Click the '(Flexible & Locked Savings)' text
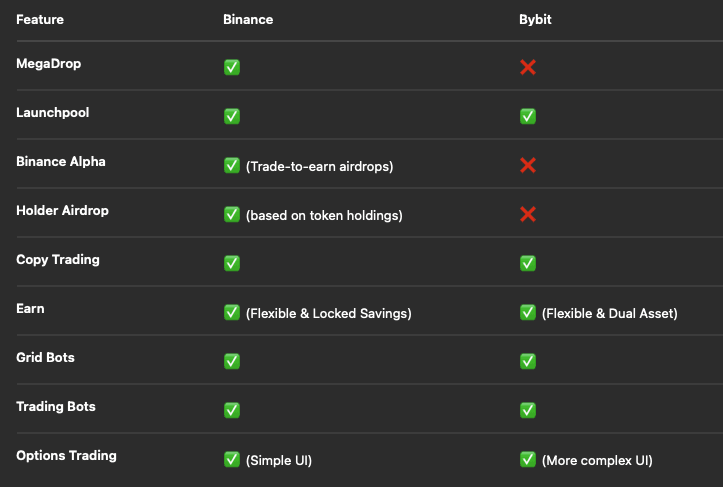Screen dimensions: 723x487 point(329,314)
